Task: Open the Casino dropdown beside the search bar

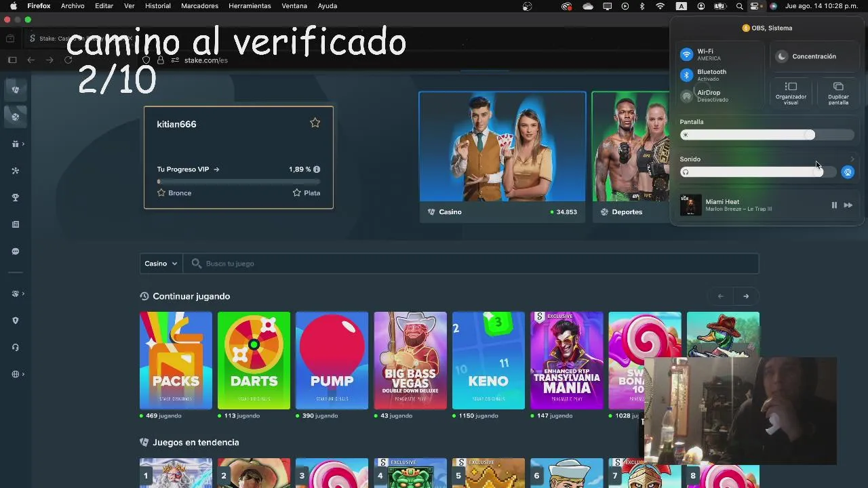Action: click(x=161, y=264)
